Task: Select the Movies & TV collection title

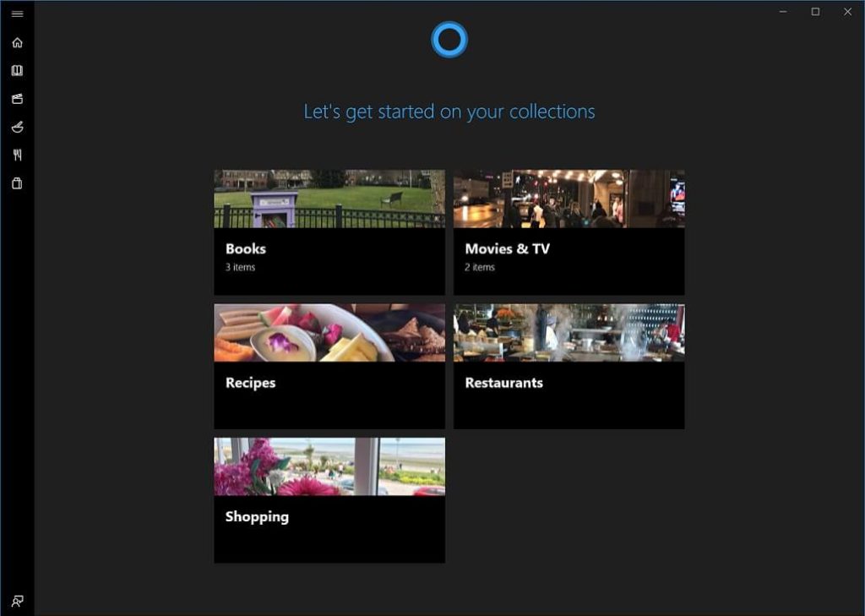Action: 507,248
